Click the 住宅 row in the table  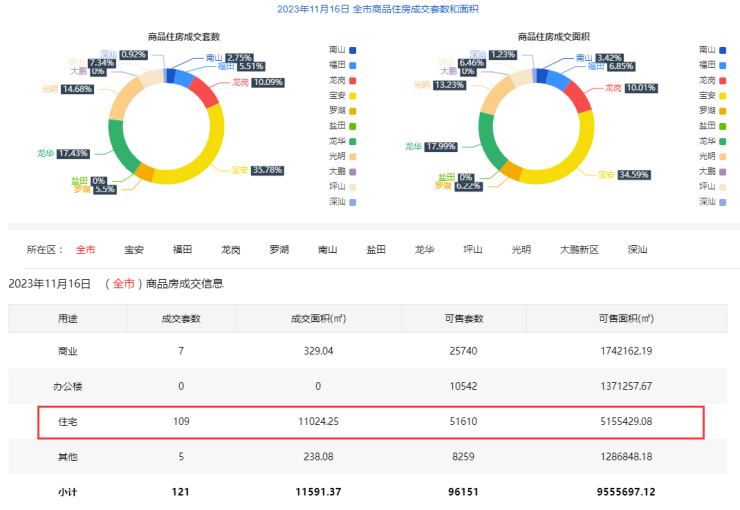click(370, 422)
